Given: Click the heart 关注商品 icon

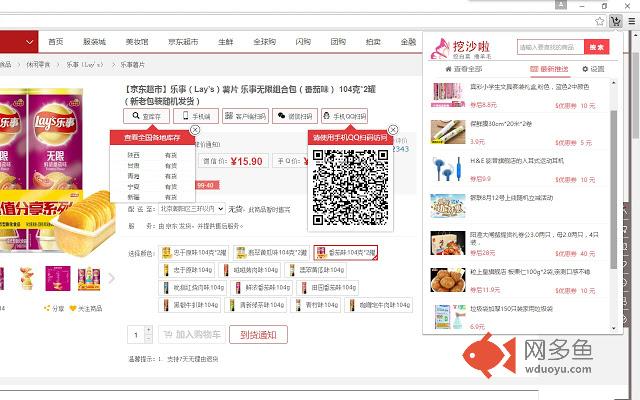Looking at the screenshot, I should (x=73, y=308).
